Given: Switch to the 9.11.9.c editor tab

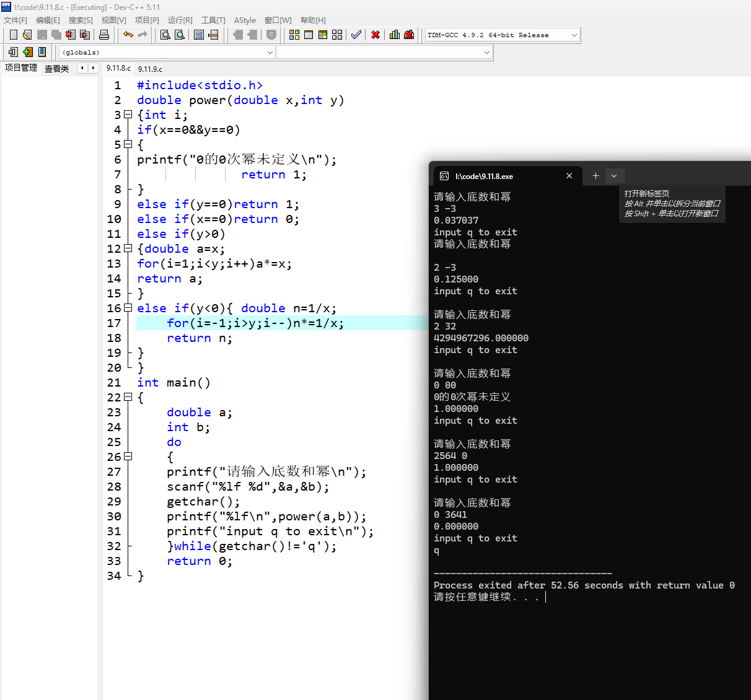Looking at the screenshot, I should click(x=150, y=69).
